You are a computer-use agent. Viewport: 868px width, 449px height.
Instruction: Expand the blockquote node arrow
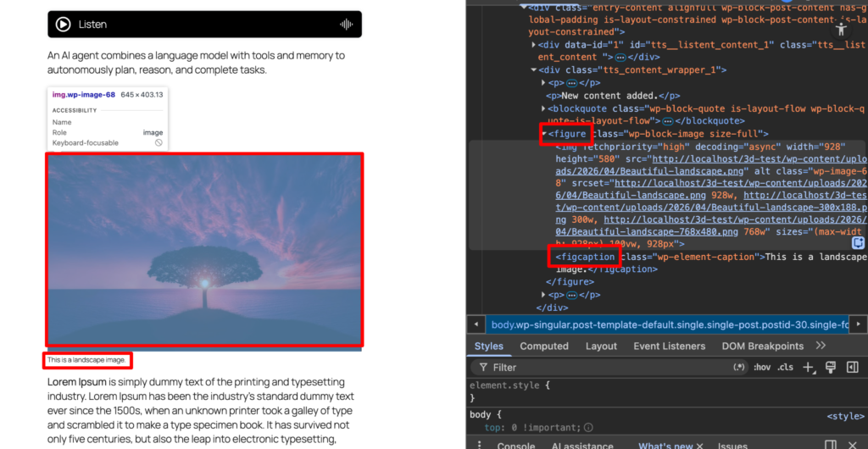point(543,108)
